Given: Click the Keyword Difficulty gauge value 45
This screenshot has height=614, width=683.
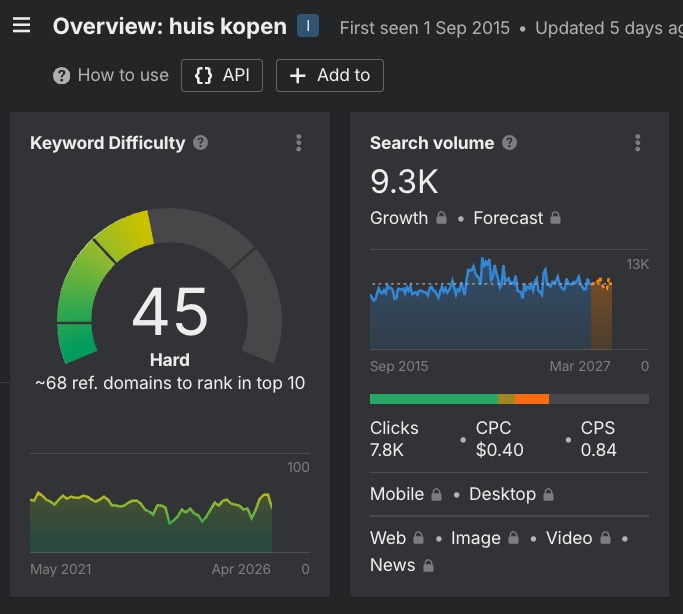Looking at the screenshot, I should 170,311.
